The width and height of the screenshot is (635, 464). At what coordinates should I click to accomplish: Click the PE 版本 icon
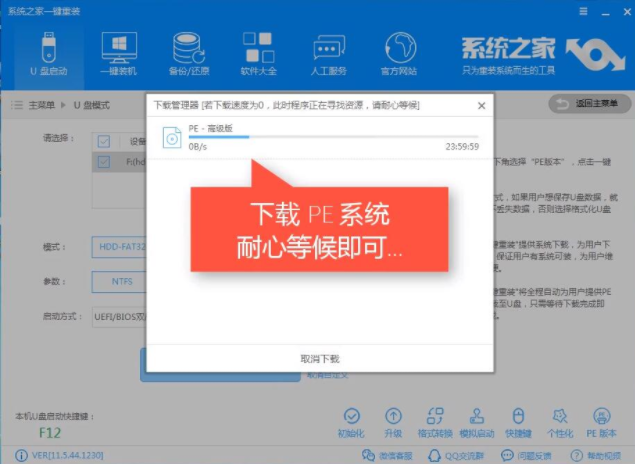pos(601,423)
